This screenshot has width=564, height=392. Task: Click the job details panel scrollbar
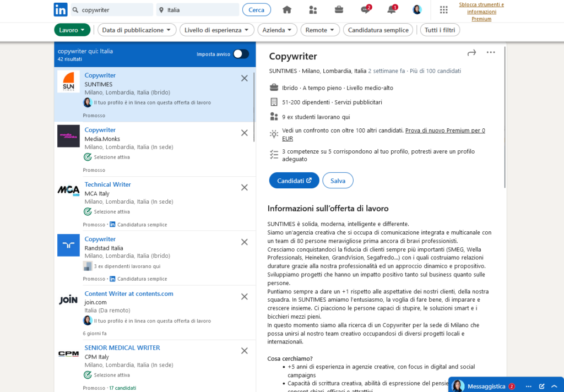point(505,117)
